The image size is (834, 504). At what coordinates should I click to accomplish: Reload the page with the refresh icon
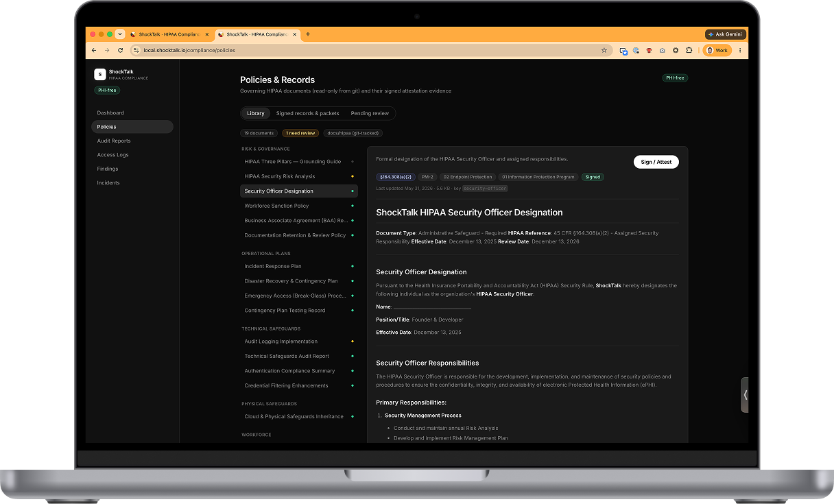point(121,50)
